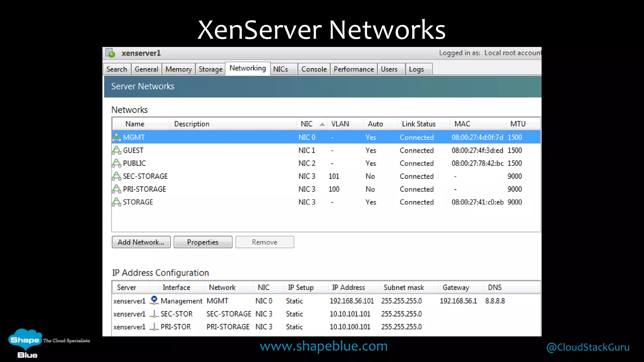The image size is (644, 362).
Task: Open the General tab
Action: (x=146, y=69)
